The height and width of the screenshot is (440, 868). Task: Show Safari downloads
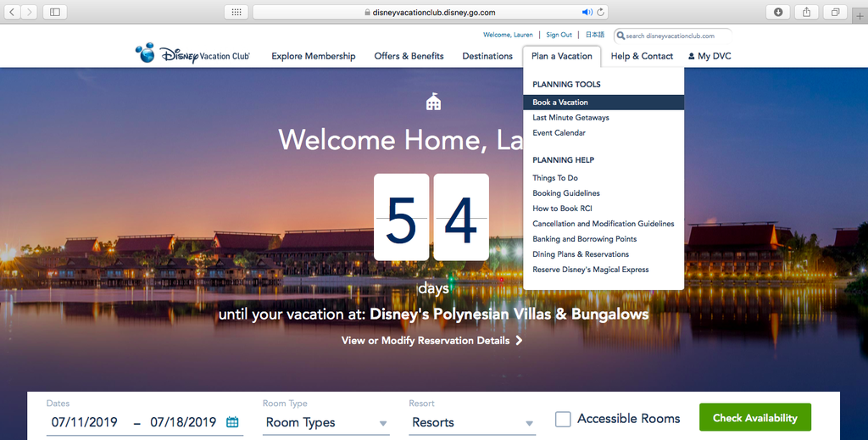point(778,12)
